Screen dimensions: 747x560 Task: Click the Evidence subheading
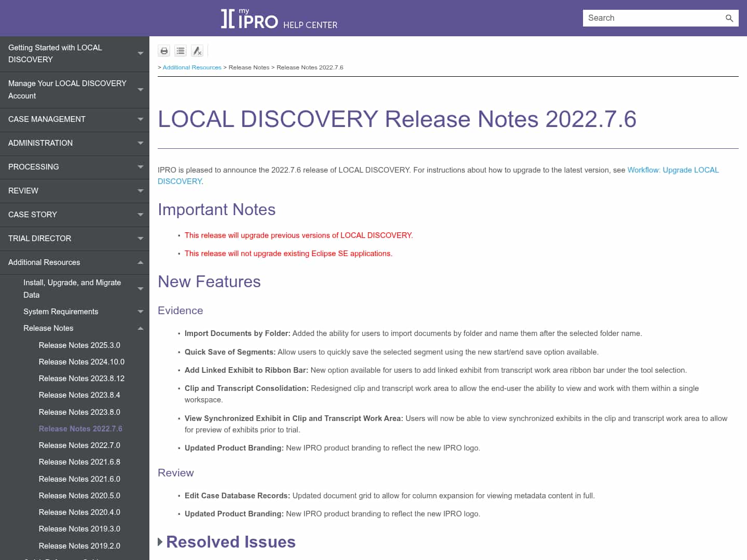(181, 311)
